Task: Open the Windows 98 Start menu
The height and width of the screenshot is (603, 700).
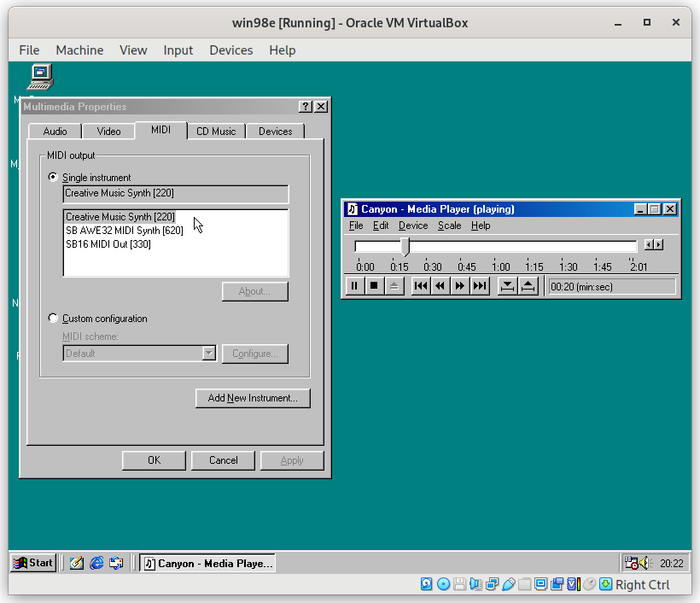Action: 33,563
